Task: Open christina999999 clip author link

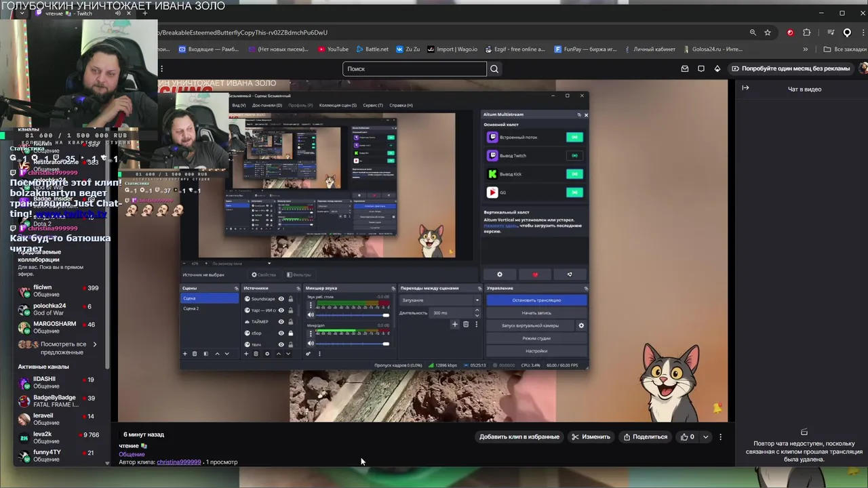Action: click(178, 462)
